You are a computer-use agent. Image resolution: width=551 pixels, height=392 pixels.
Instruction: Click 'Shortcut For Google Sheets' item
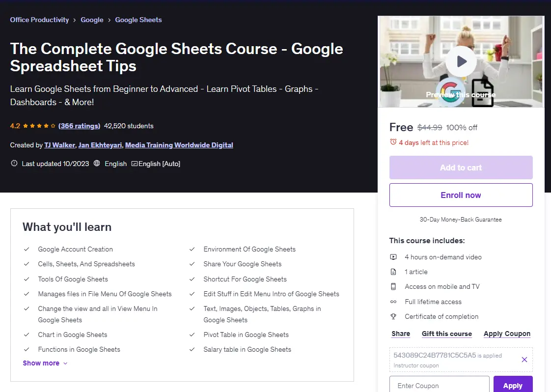tap(245, 279)
